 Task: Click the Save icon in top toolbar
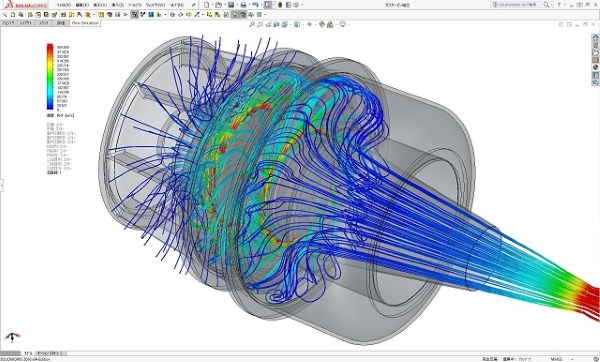click(231, 5)
